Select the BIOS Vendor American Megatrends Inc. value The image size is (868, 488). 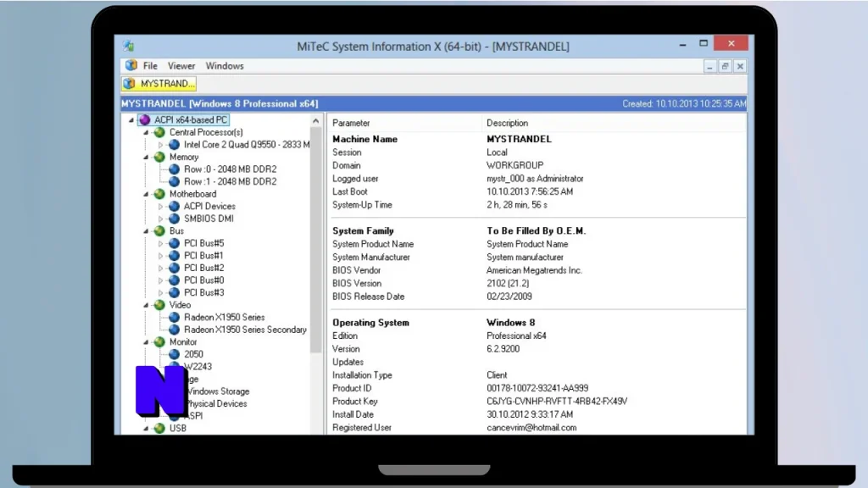coord(534,270)
